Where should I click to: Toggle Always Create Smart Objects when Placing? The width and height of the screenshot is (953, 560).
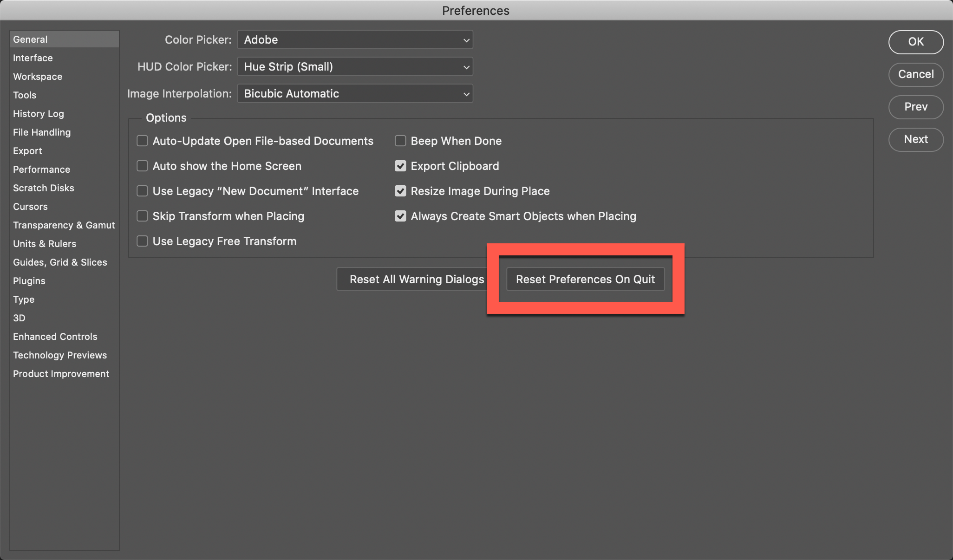[x=400, y=216]
